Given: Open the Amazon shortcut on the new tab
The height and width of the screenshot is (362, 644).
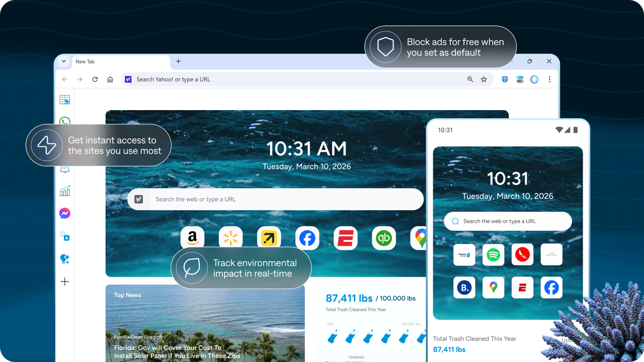Looking at the screenshot, I should pyautogui.click(x=192, y=238).
